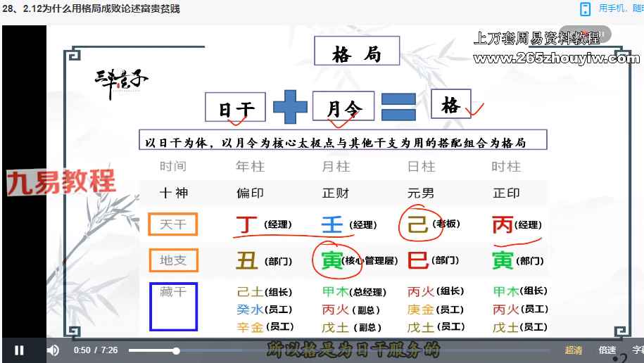Click the circled 己 day stem character

point(418,224)
